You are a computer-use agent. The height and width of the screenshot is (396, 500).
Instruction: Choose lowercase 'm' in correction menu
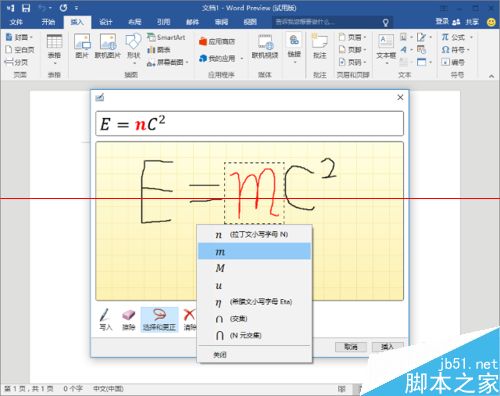[255, 251]
